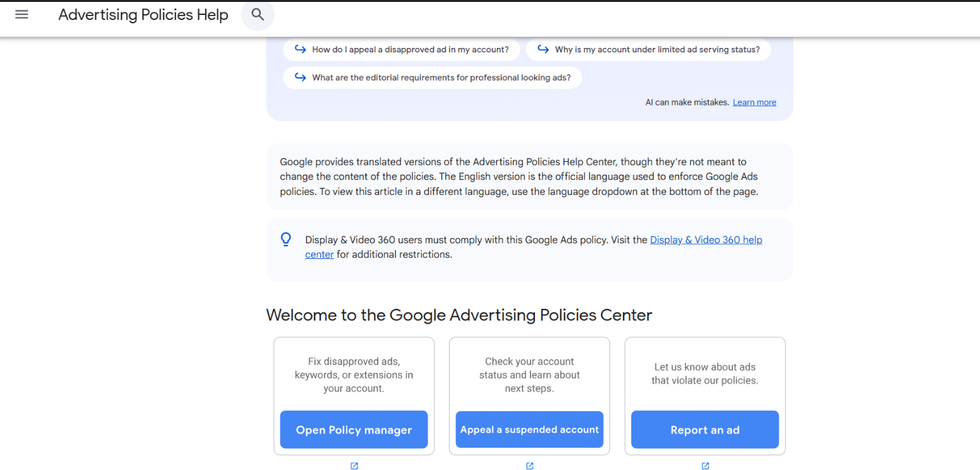Image resolution: width=980 pixels, height=470 pixels.
Task: Click the Advertising Policies Help title
Action: [143, 15]
